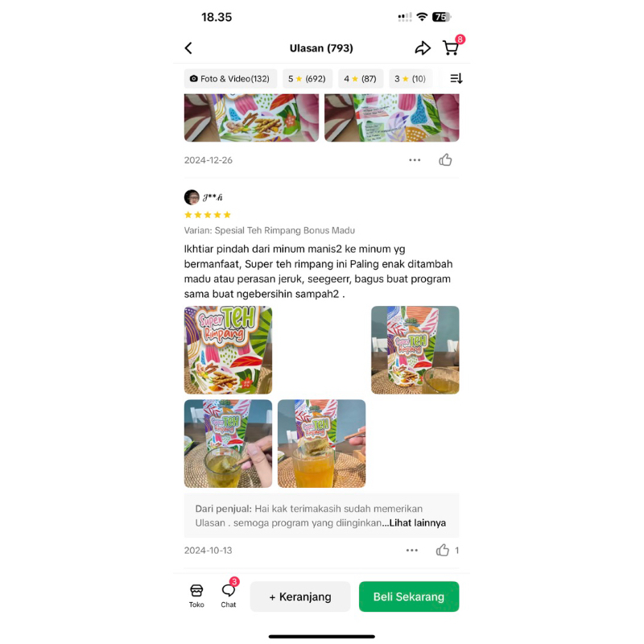Open reviewer J**h's profile avatar
This screenshot has width=644, height=644.
tap(192, 197)
